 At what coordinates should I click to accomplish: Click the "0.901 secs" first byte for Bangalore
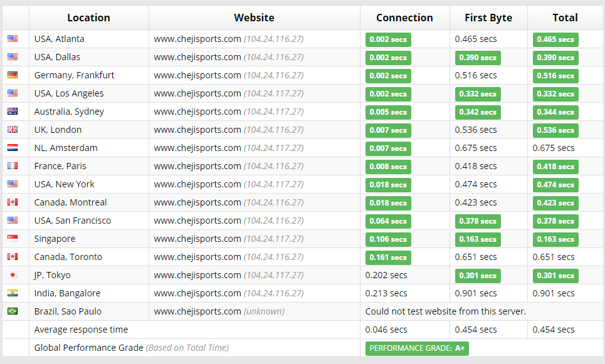point(476,293)
